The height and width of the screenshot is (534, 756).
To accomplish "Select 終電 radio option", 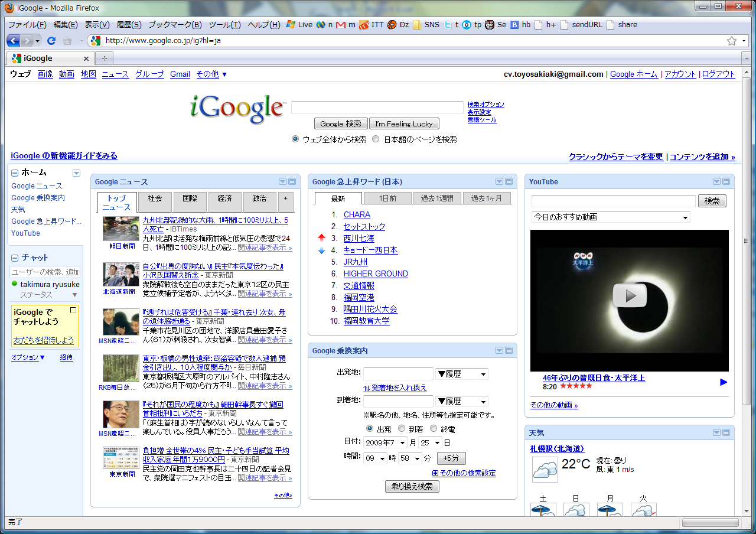I will click(x=434, y=428).
